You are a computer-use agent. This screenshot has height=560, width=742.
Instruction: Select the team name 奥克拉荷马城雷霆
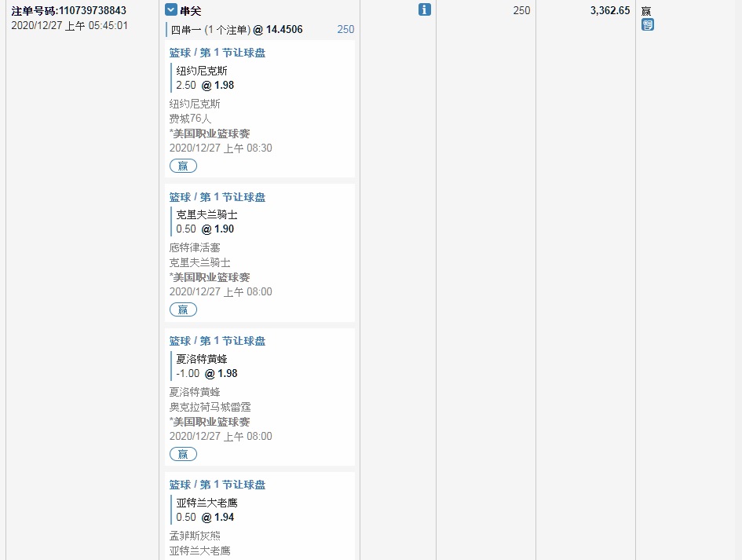point(210,407)
